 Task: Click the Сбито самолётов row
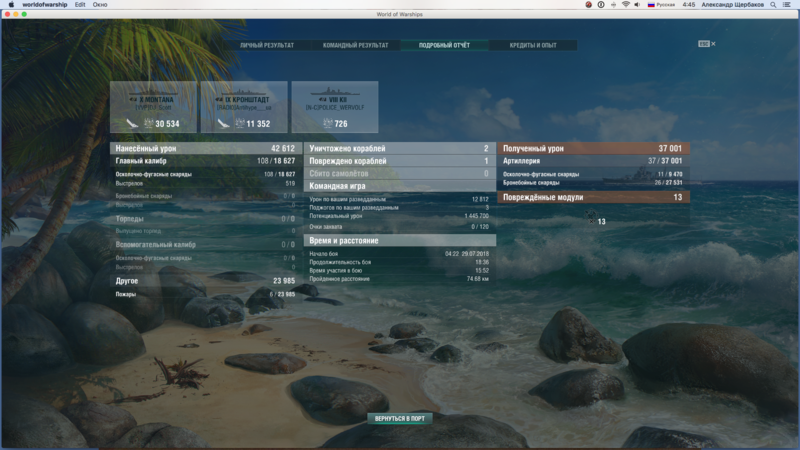pyautogui.click(x=400, y=173)
